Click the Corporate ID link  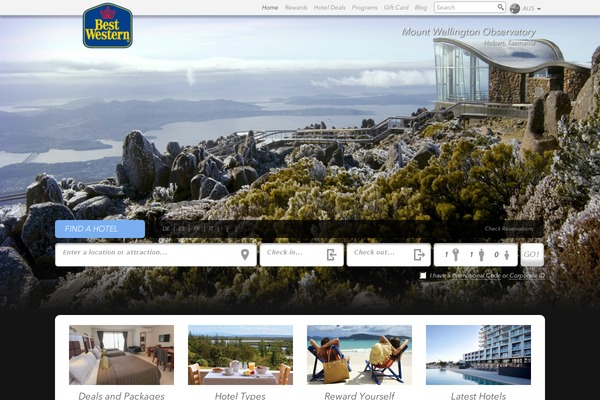[527, 276]
